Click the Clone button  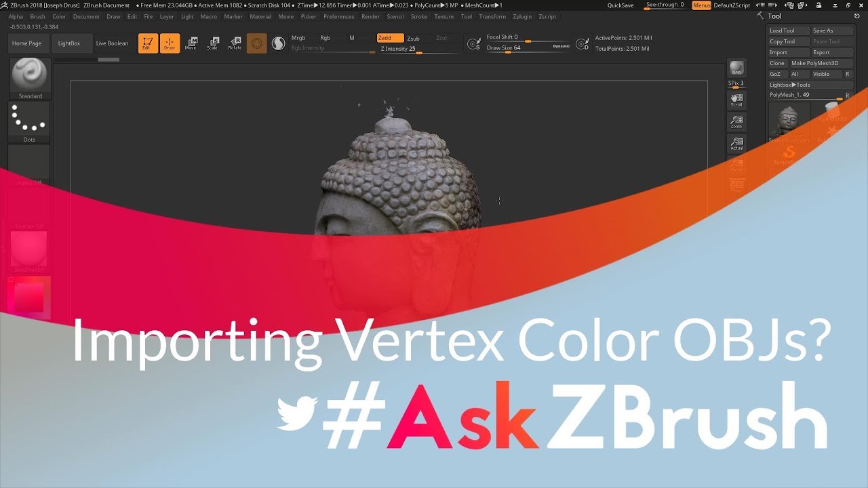point(778,63)
